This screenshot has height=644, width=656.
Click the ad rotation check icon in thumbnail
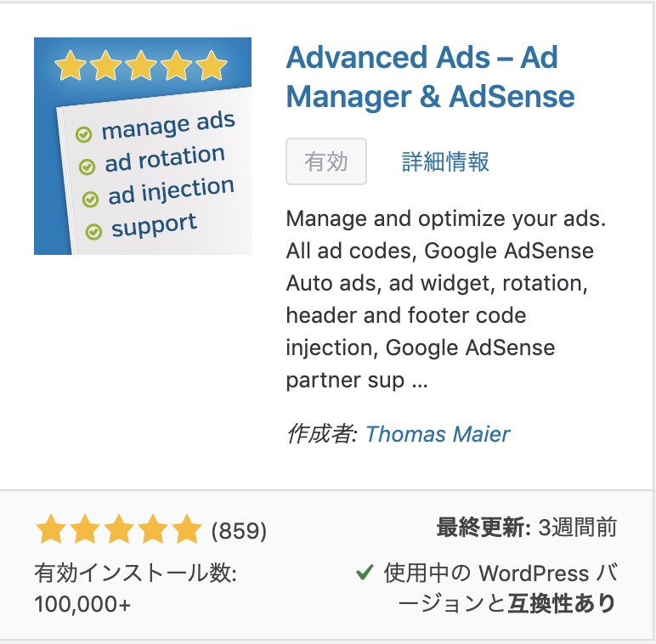(x=87, y=167)
